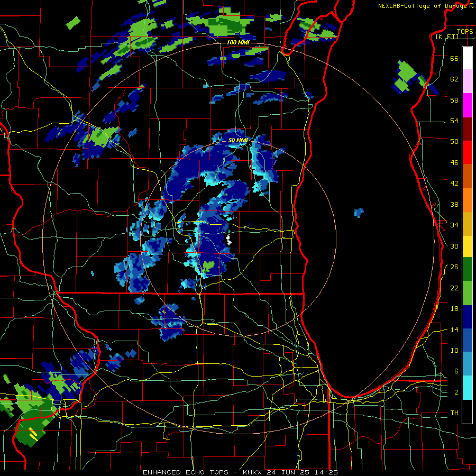
Task: Click the 46 value on the legend scale
Action: tap(454, 163)
